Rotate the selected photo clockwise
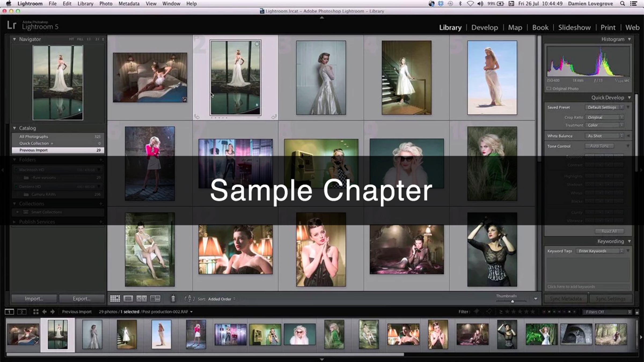This screenshot has height=362, width=644. (x=274, y=117)
